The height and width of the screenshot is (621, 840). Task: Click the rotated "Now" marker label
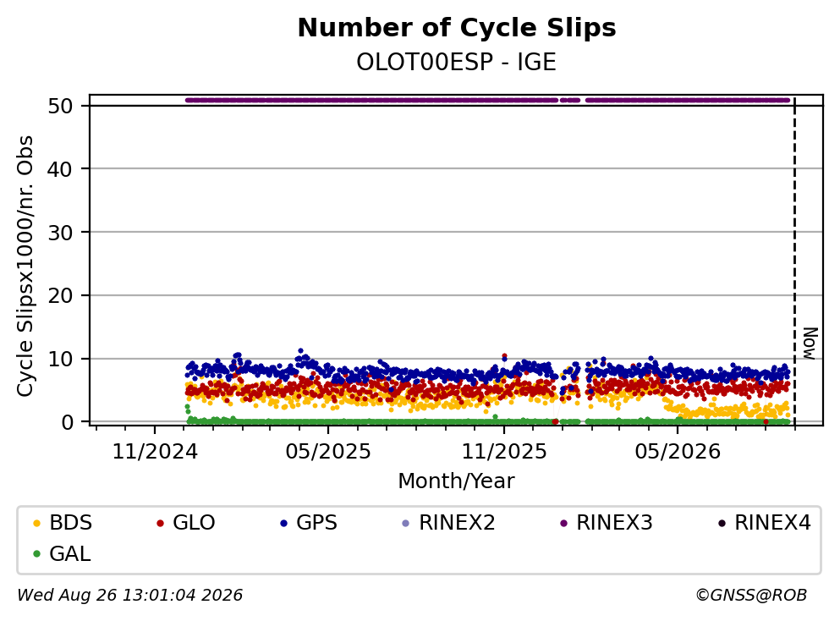tap(810, 343)
